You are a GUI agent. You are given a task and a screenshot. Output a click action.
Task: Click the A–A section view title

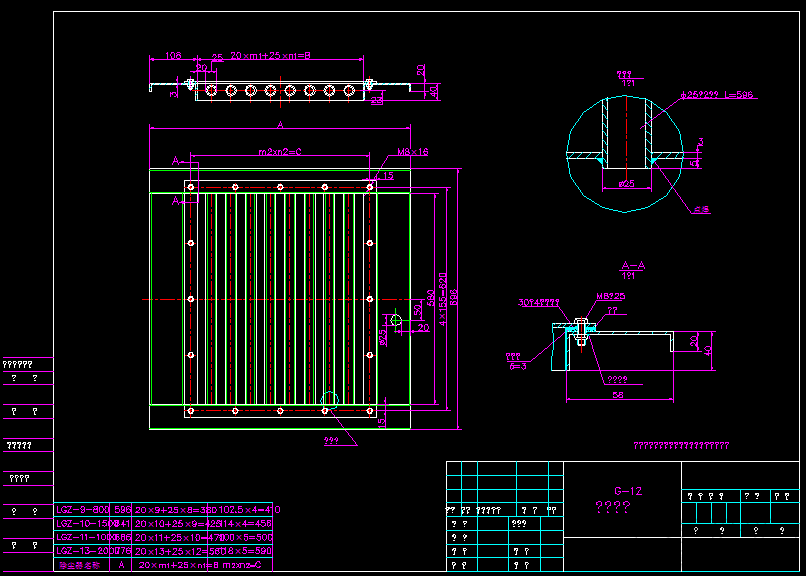pos(633,265)
